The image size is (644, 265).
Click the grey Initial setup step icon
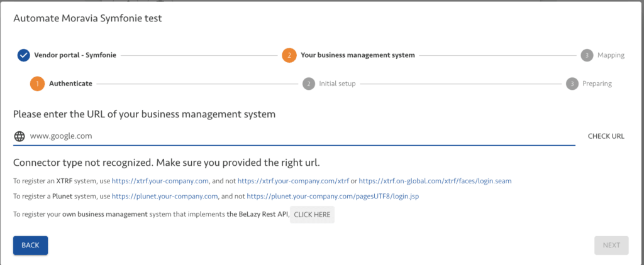pyautogui.click(x=308, y=84)
